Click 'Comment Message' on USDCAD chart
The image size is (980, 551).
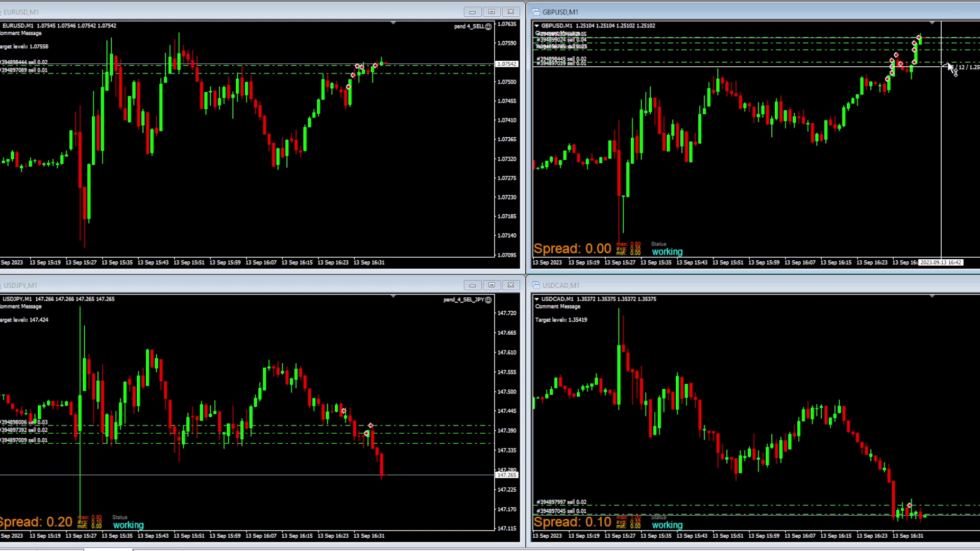[x=558, y=307]
